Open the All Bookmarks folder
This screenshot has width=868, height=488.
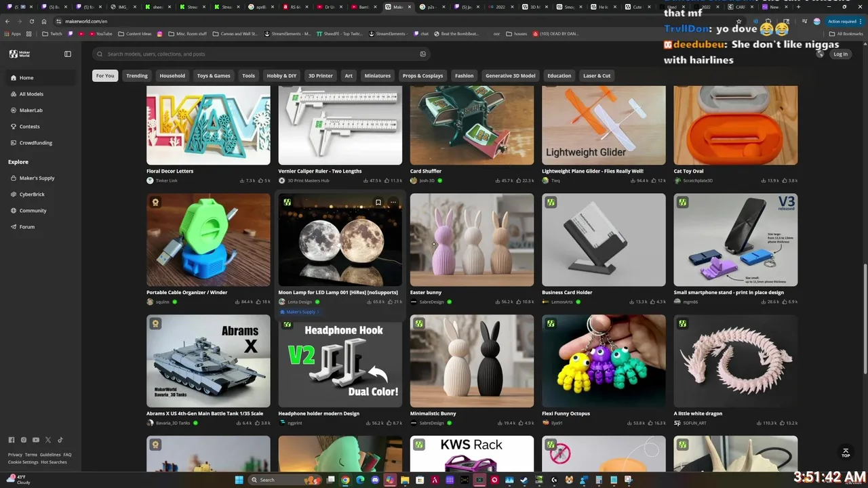[847, 33]
